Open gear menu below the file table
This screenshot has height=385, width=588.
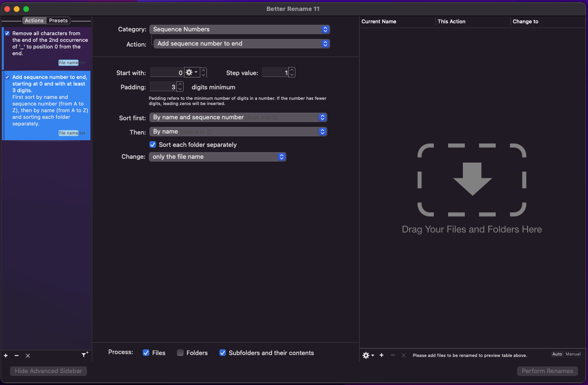click(x=368, y=355)
